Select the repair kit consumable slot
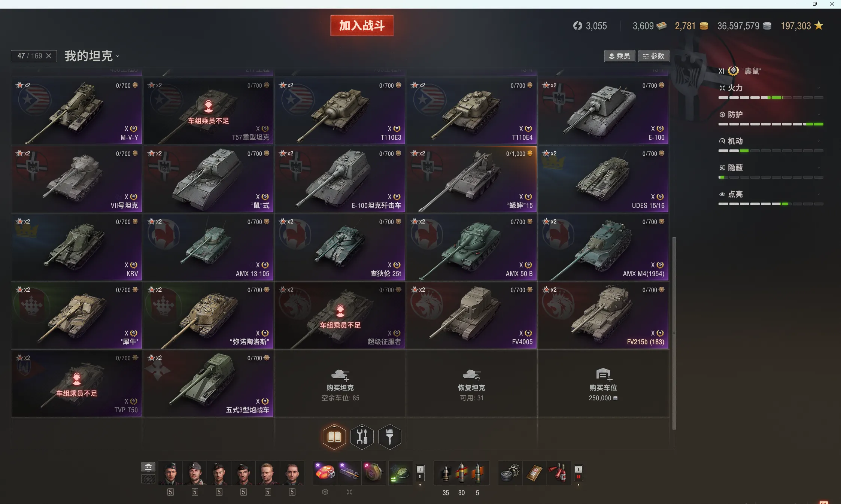This screenshot has width=841, height=504. pos(510,473)
